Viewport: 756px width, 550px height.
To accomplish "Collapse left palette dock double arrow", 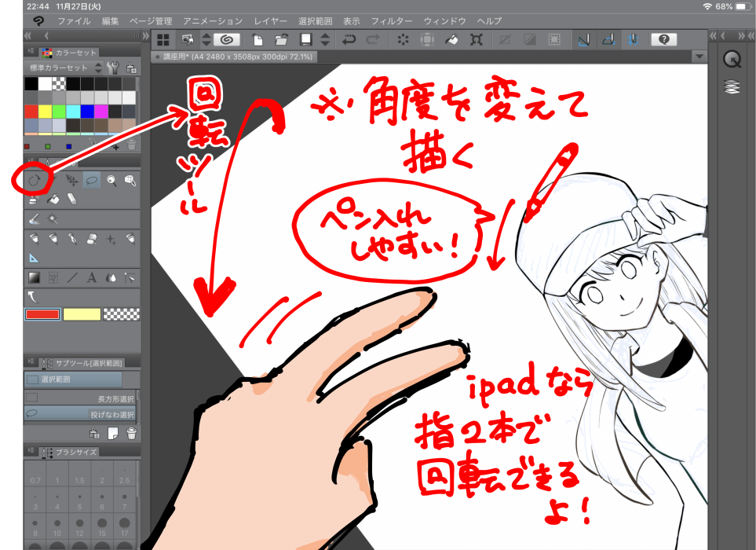I will [x=28, y=35].
